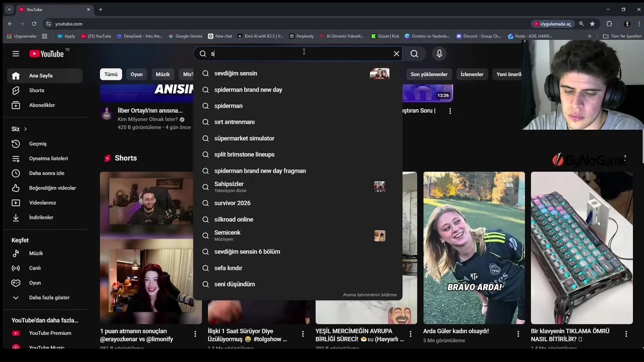Screen dimensions: 644x362
Task: Open options for YEŞİL MERCİMEĞİN short
Action: coord(411,334)
